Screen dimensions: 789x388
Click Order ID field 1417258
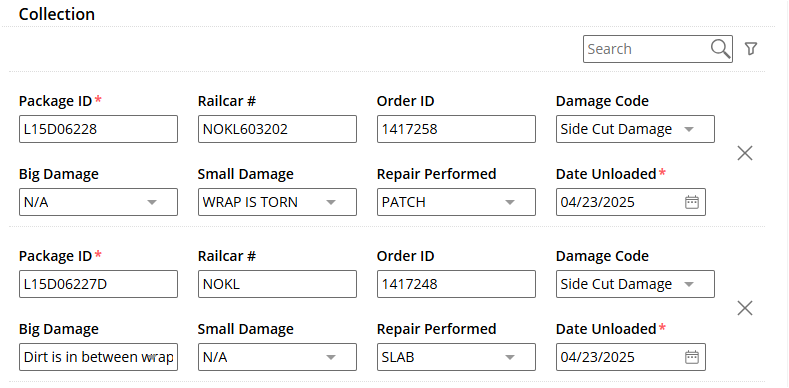[x=456, y=129]
